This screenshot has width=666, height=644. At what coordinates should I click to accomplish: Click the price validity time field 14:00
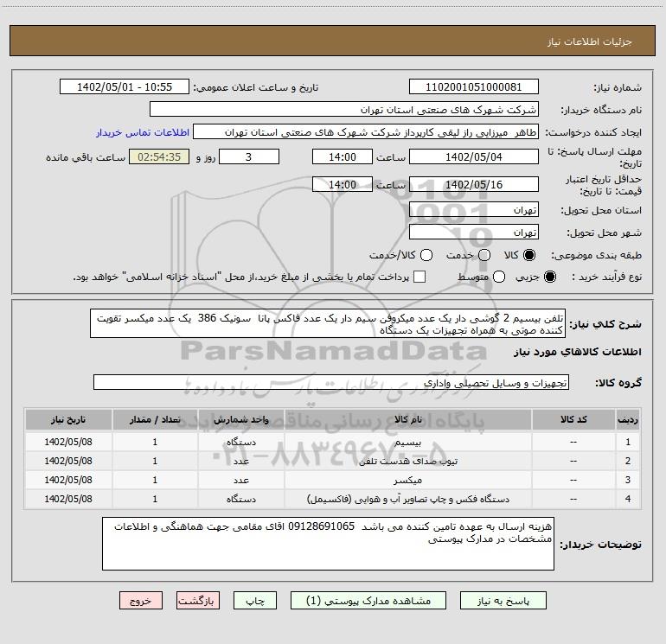pyautogui.click(x=343, y=185)
